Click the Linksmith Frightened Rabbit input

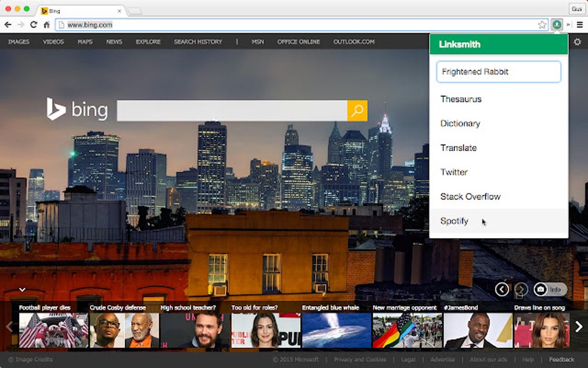pyautogui.click(x=499, y=72)
